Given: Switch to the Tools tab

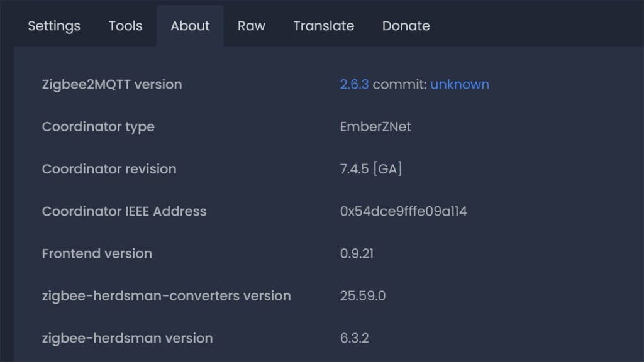Looking at the screenshot, I should (125, 26).
